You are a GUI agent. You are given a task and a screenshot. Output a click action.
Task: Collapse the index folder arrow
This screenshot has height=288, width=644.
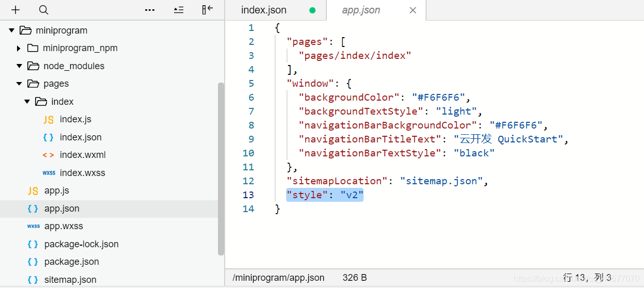[x=27, y=102]
